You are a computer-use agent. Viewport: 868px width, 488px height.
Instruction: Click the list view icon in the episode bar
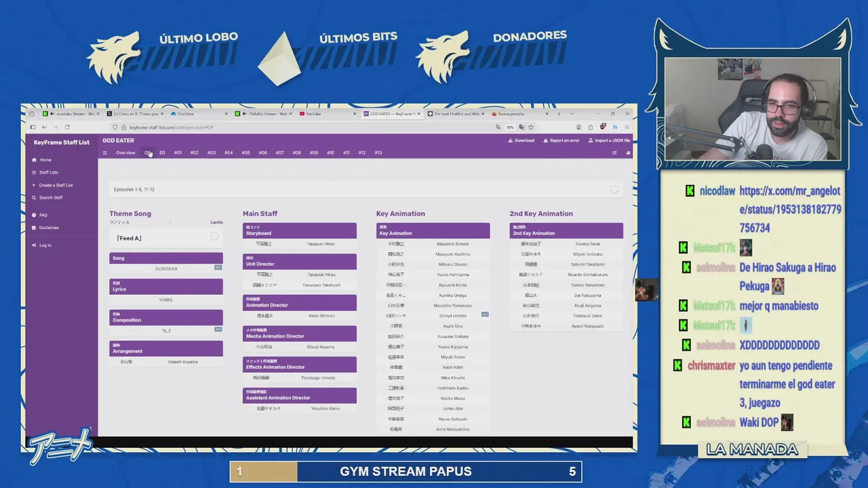(x=614, y=152)
